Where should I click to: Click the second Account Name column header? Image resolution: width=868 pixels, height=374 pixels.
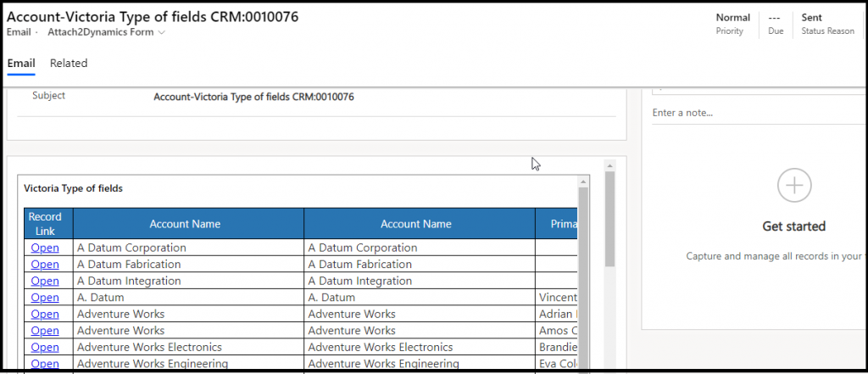(420, 224)
